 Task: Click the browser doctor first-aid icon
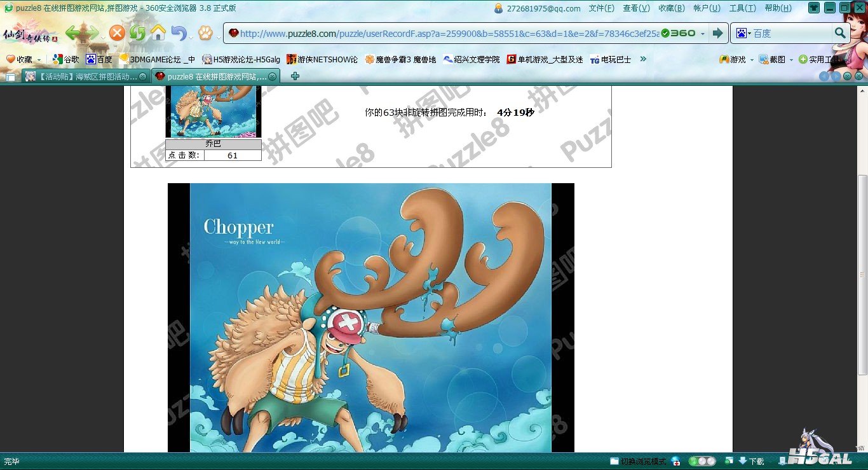pos(675,461)
